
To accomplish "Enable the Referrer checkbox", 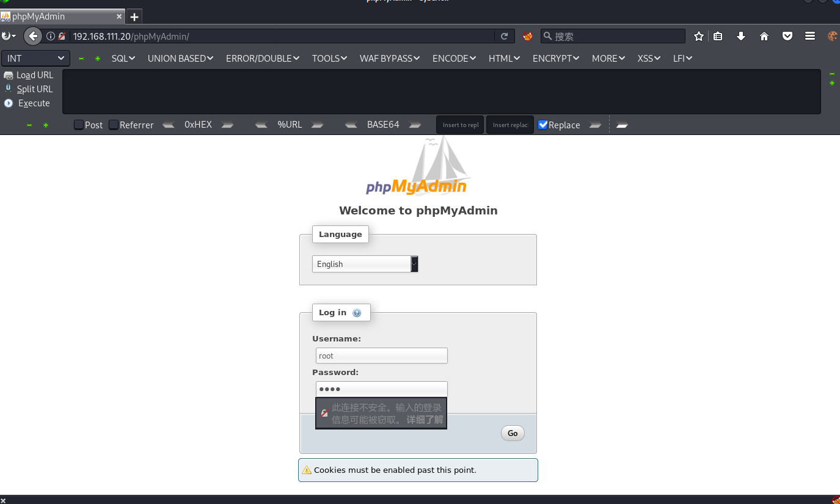I will pos(114,125).
